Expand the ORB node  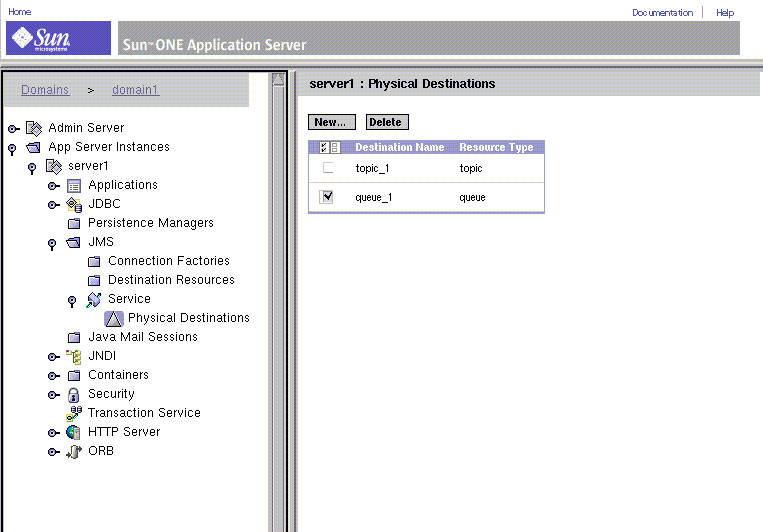pyautogui.click(x=54, y=452)
